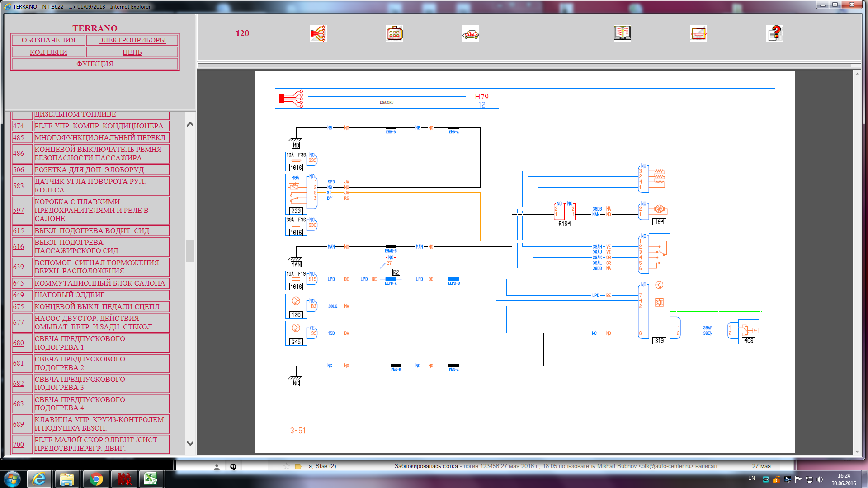The image size is (868, 488).
Task: Open Excel in taskbar
Action: tap(151, 479)
